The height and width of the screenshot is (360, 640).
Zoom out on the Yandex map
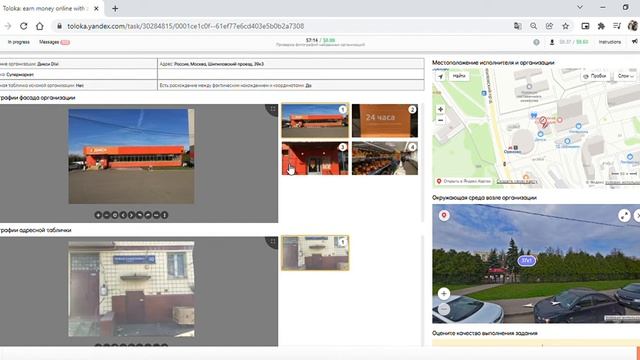point(440,120)
